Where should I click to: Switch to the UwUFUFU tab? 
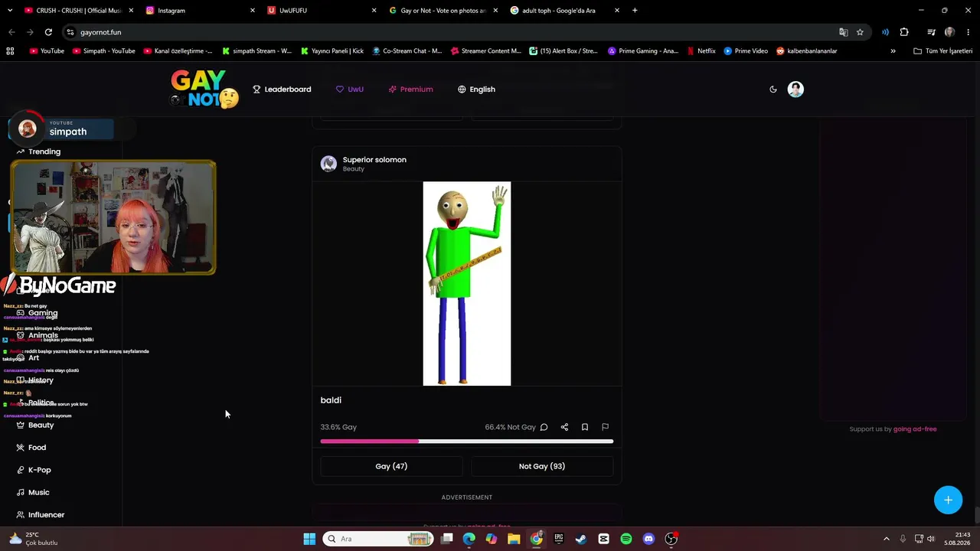tap(322, 11)
